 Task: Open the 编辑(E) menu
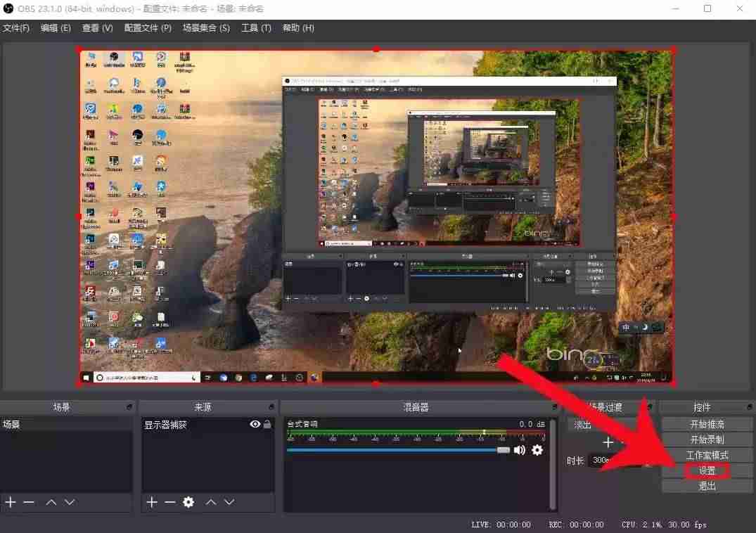(x=56, y=28)
